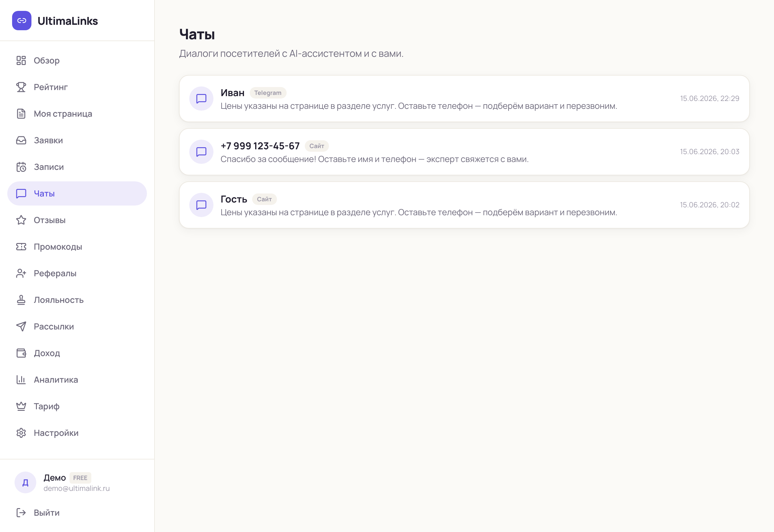Go to the Тариф page
Screen dimensions: 774x532
[x=77, y=406]
